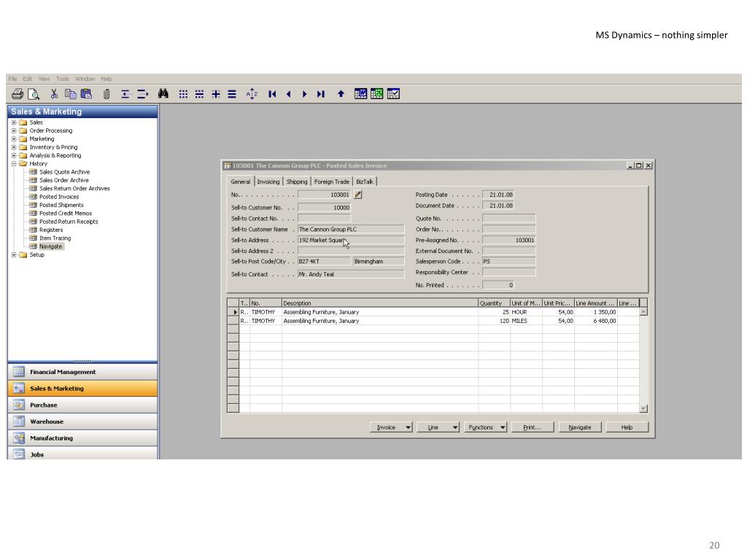Open the Functions button dropdown

point(503,427)
